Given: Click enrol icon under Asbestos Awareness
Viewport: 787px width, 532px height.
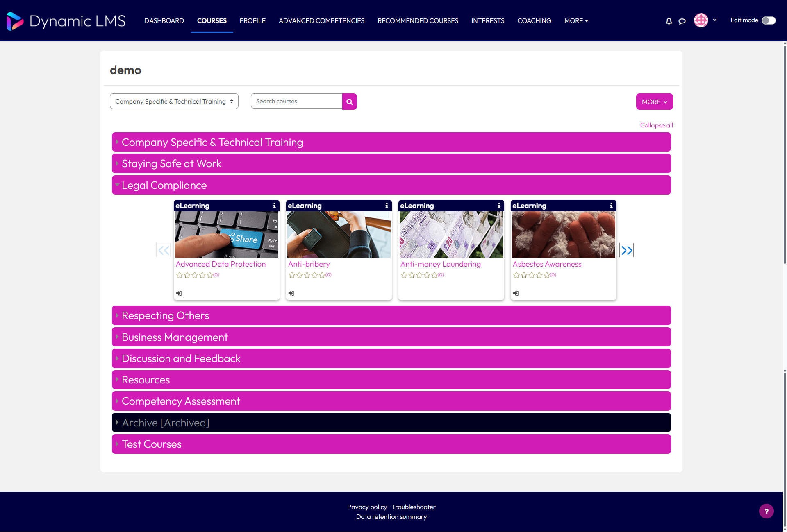Looking at the screenshot, I should tap(516, 293).
